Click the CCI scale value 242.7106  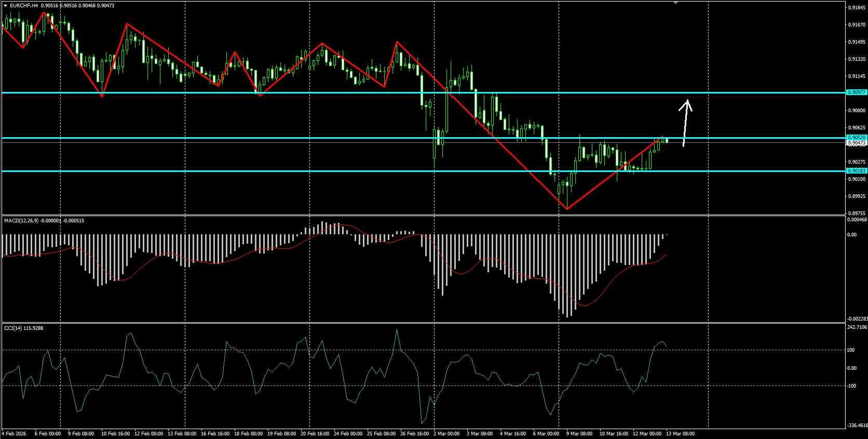[857, 327]
